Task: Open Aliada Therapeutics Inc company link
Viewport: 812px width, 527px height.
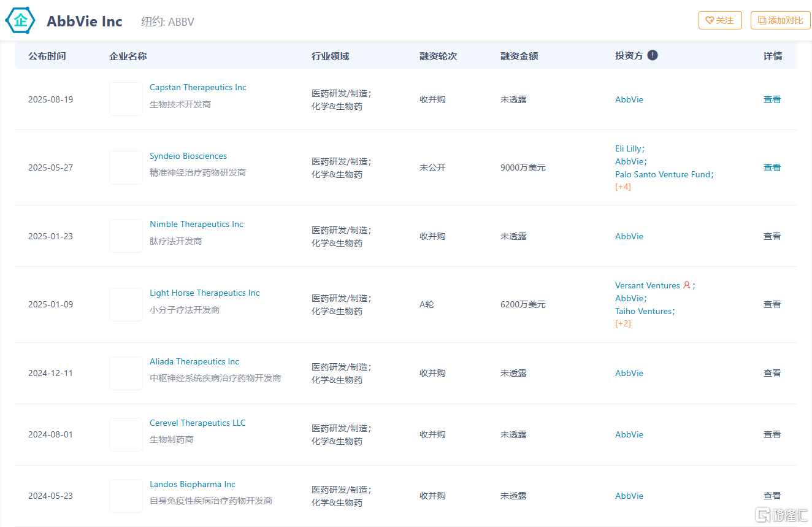Action: point(194,362)
